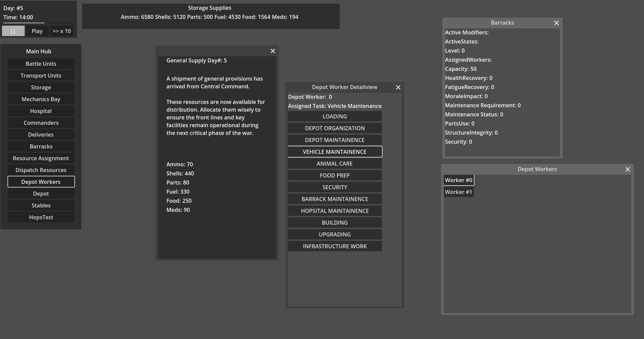Close the Depot Worker Detailview window
This screenshot has width=644, height=339.
coord(398,87)
